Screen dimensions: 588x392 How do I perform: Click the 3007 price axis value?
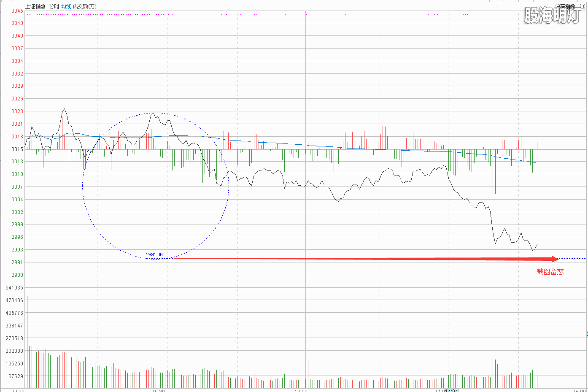point(17,187)
